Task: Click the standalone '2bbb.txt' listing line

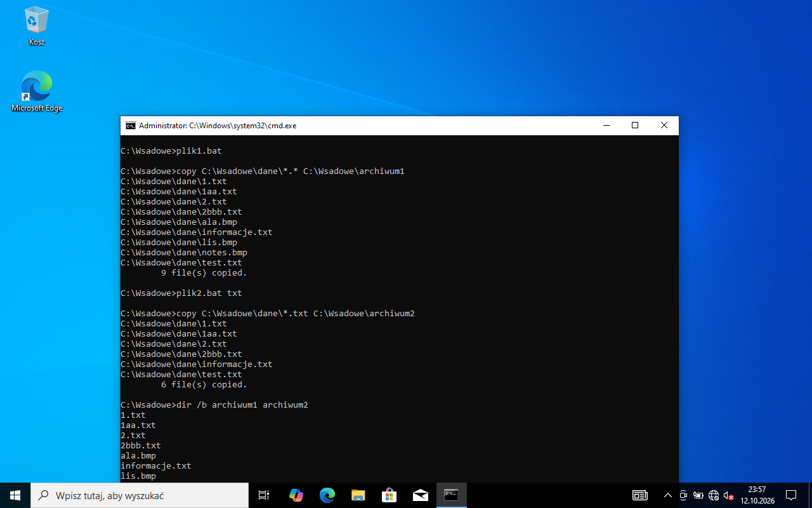Action: point(141,446)
